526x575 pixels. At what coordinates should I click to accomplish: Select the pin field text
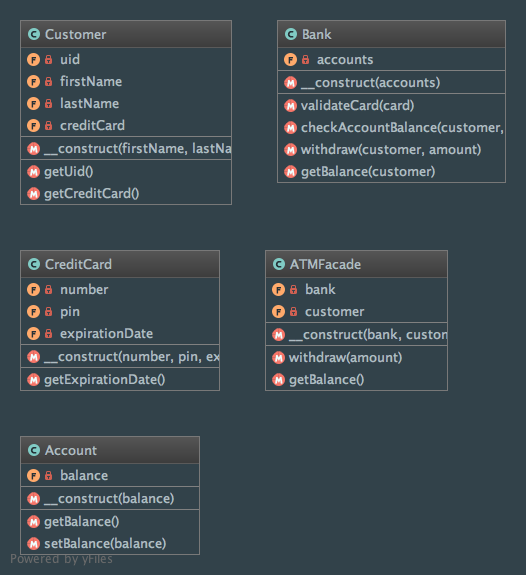[x=70, y=312]
